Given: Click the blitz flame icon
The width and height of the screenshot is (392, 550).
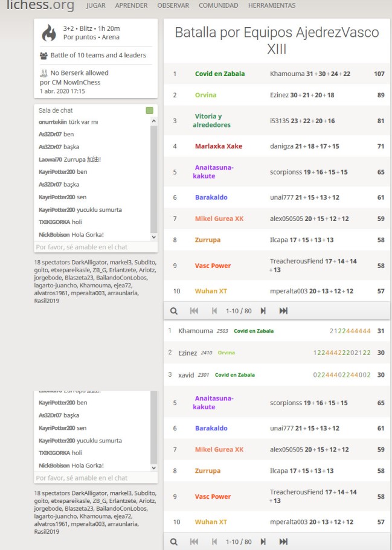Looking at the screenshot, I should tap(49, 33).
